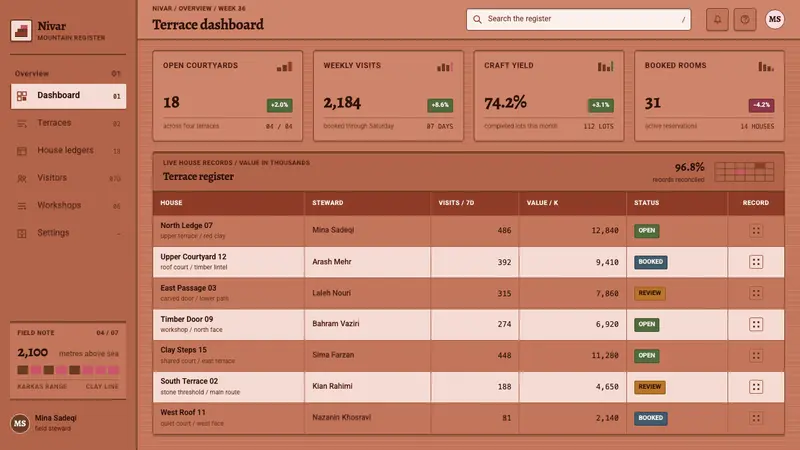Click the Craft Yield chart icon

pyautogui.click(x=606, y=66)
